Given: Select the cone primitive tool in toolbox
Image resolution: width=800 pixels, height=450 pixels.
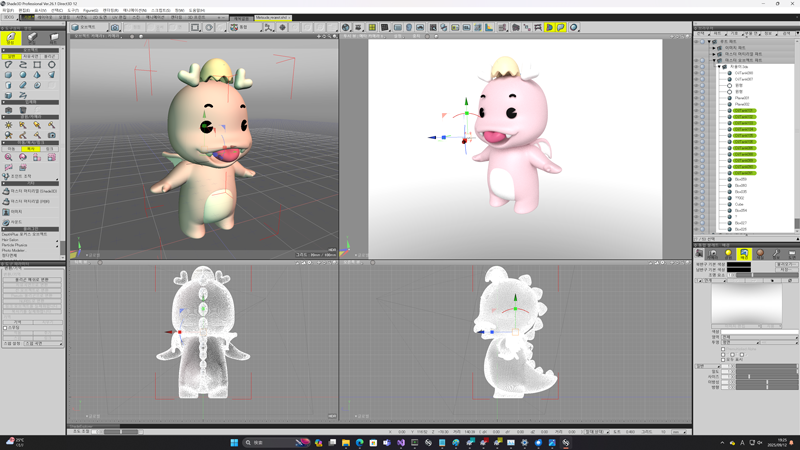Looking at the screenshot, I should click(x=37, y=75).
